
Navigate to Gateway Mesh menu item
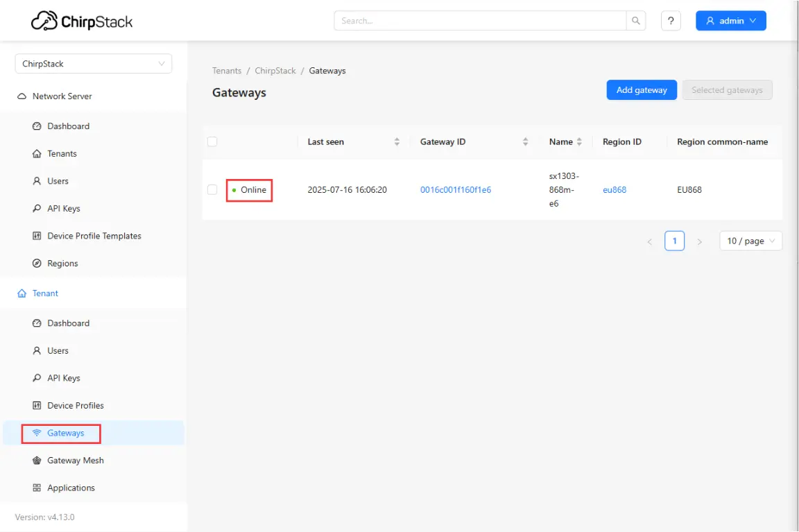tap(75, 460)
